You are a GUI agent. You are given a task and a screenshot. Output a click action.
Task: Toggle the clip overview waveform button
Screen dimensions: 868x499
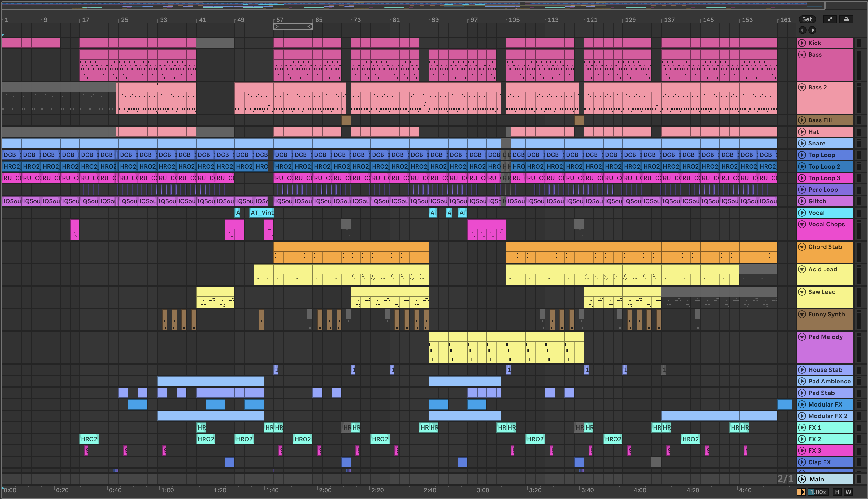[801, 492]
